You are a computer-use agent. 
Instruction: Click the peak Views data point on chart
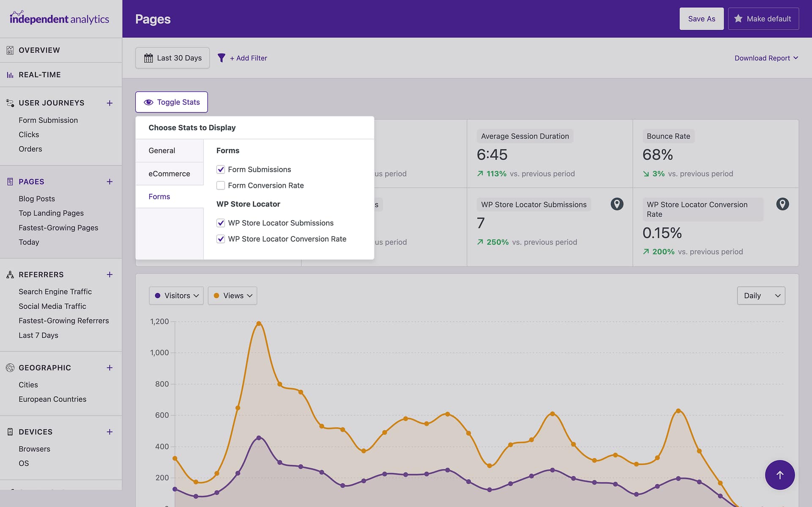[259, 323]
